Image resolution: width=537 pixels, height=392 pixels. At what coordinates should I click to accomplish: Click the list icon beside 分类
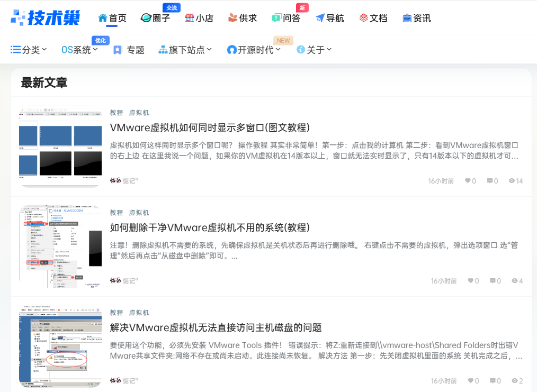coord(15,50)
